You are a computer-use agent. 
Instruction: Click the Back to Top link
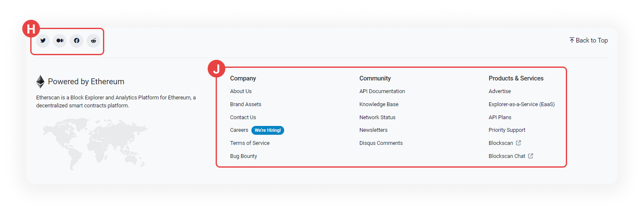tap(589, 40)
